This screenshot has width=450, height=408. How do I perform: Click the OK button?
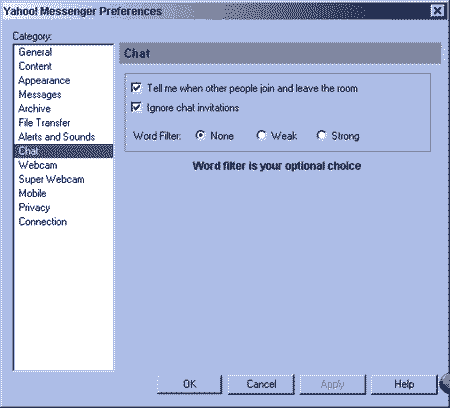[x=189, y=384]
